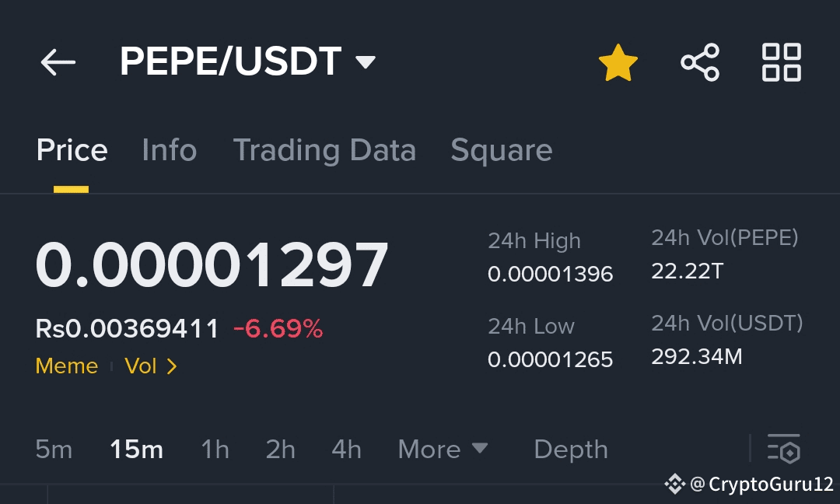Switch to the Trading Data tab
Image resolution: width=840 pixels, height=504 pixels.
tap(324, 151)
